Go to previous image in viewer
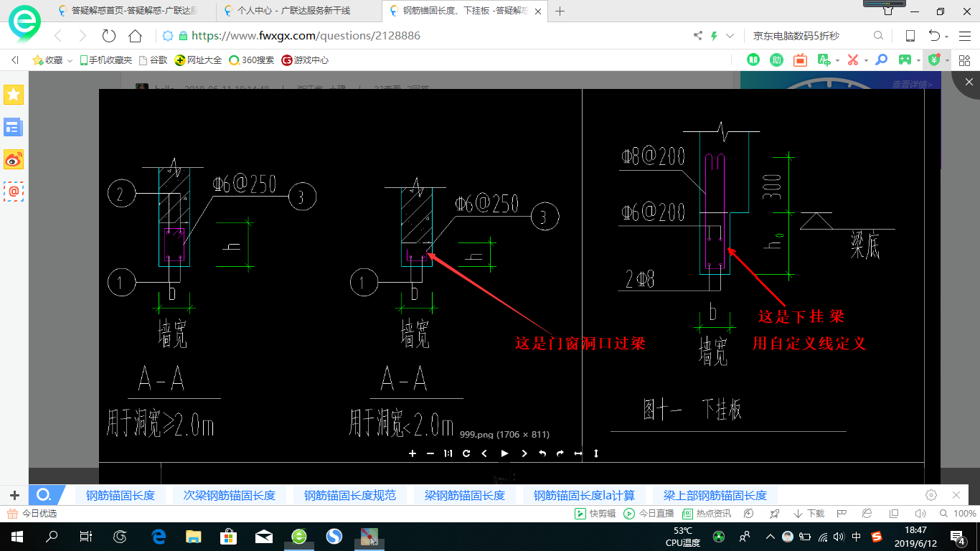Viewport: 980px width, 551px height. pos(484,453)
